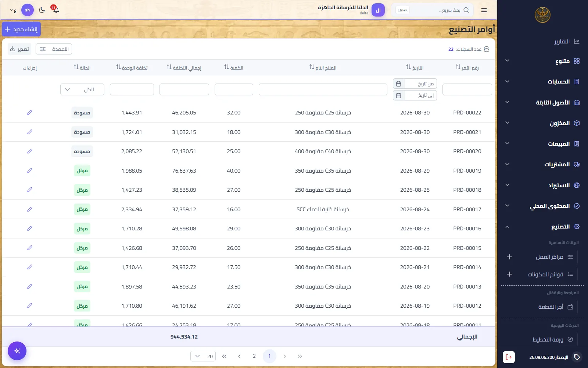Sort by التاريخ column arrows
The height and width of the screenshot is (368, 588).
click(408, 67)
